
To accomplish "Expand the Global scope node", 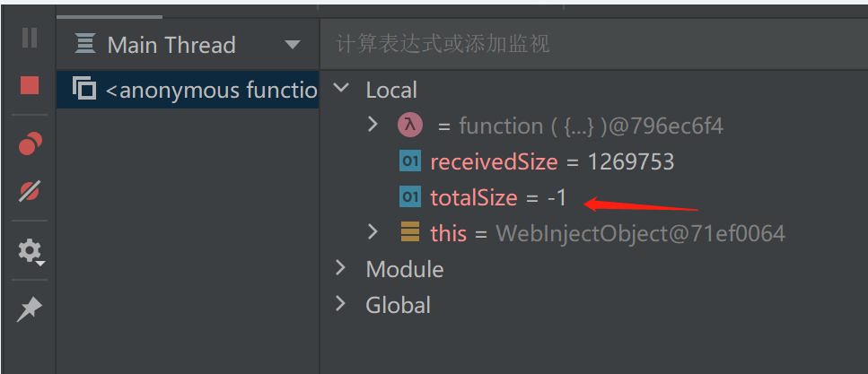I will (341, 304).
